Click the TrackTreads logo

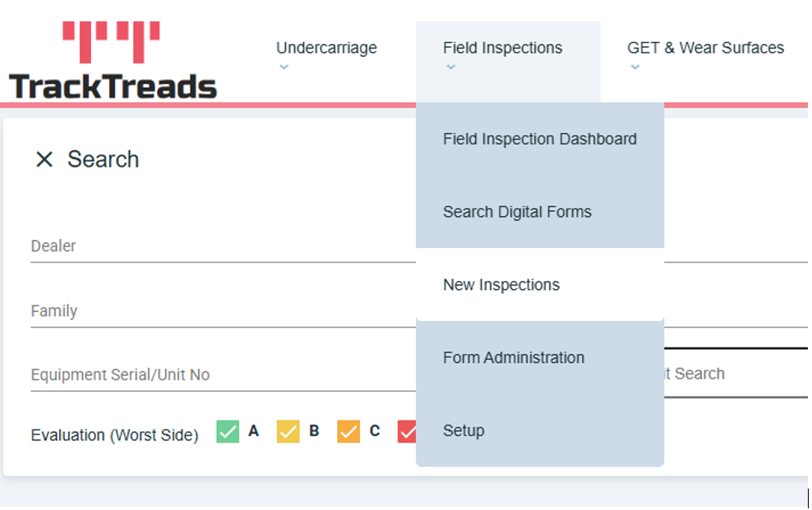pyautogui.click(x=113, y=62)
